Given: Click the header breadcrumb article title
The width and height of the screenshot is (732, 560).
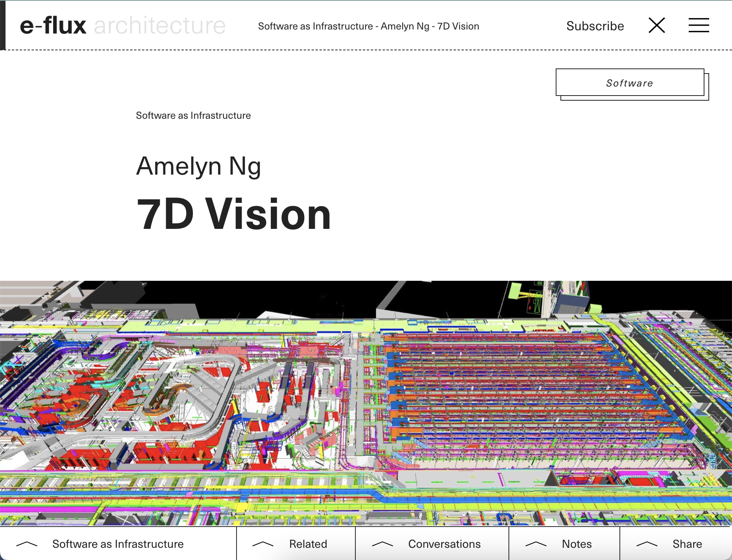Looking at the screenshot, I should 369,26.
